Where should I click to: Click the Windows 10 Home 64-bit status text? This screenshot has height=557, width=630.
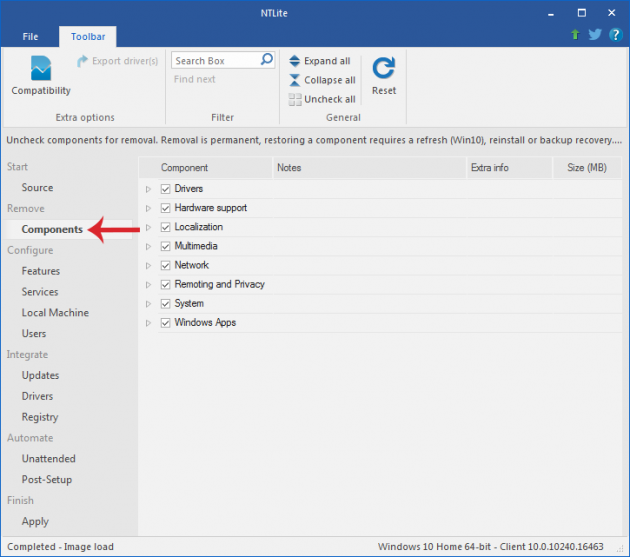[490, 547]
